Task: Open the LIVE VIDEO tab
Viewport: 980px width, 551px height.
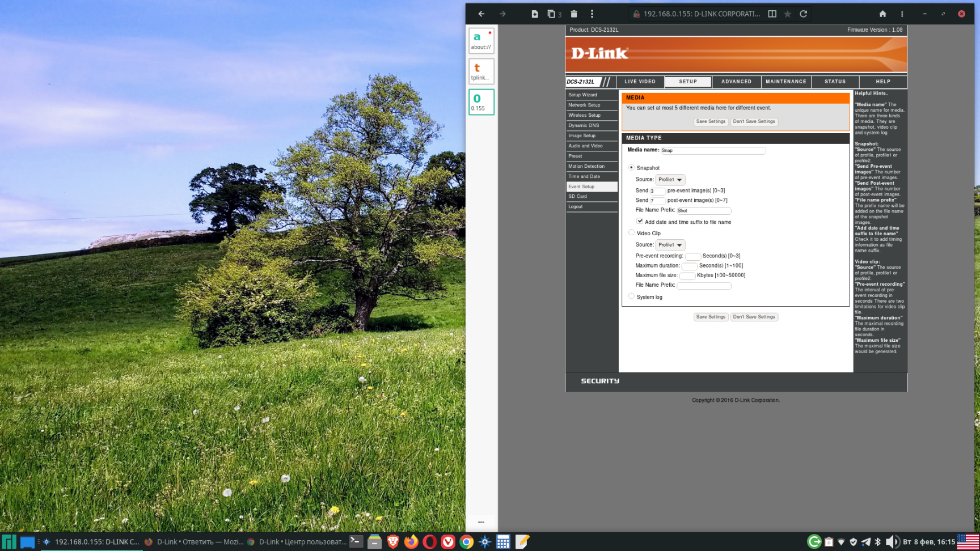Action: [x=640, y=82]
